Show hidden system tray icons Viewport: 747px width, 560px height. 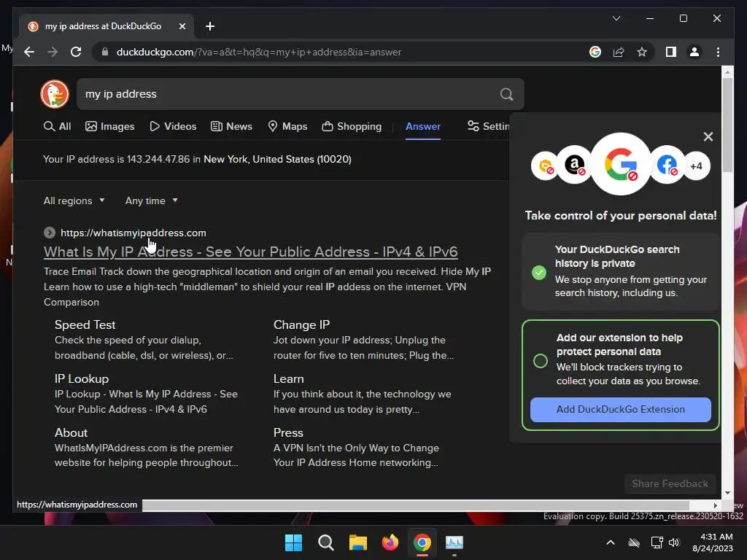(x=611, y=542)
